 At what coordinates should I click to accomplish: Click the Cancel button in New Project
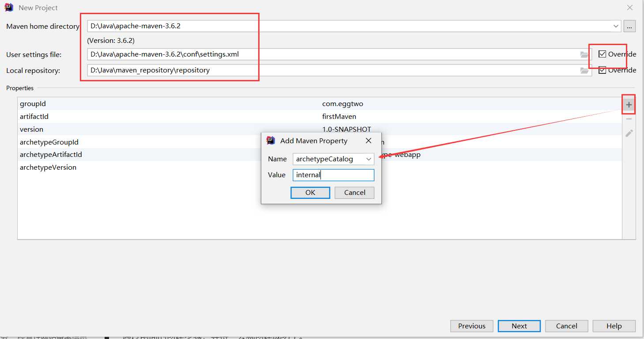(567, 326)
